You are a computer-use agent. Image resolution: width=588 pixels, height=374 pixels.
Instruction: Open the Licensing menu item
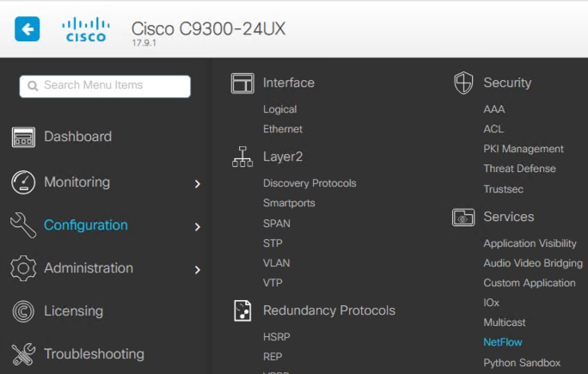74,311
